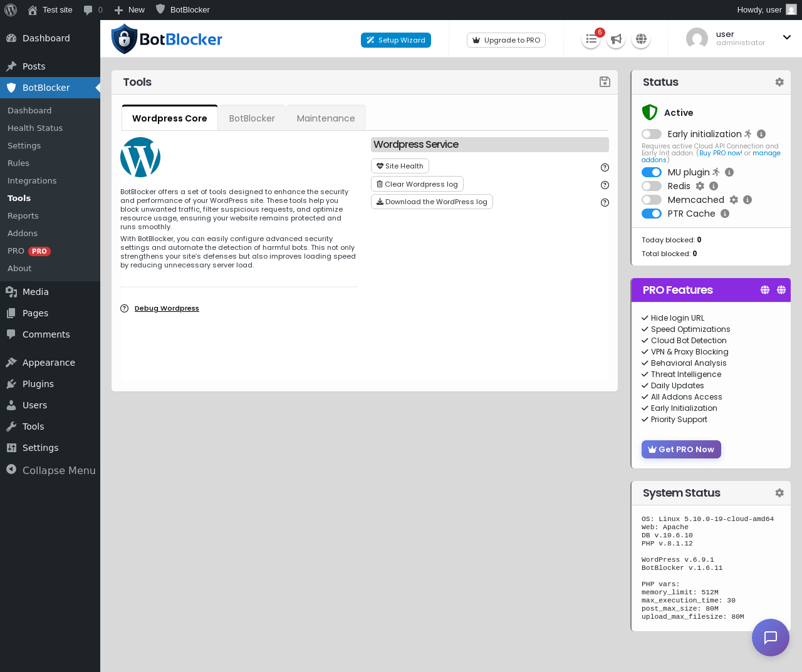Follow the Buy PRO now! link

(x=721, y=153)
